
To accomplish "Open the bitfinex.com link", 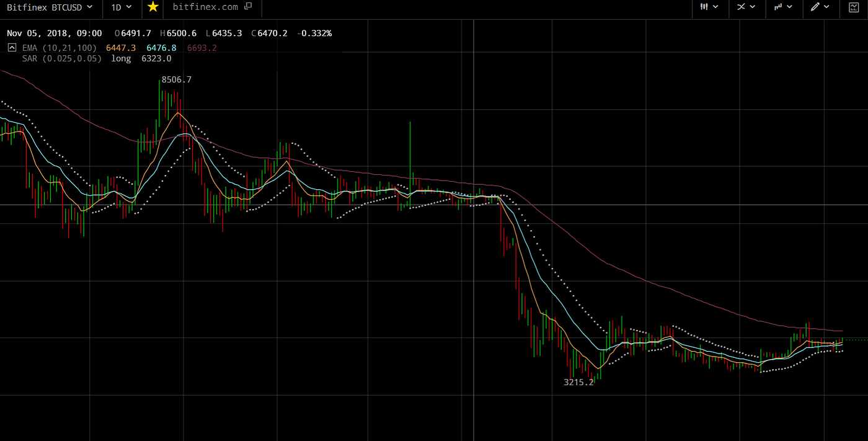I will tap(205, 7).
